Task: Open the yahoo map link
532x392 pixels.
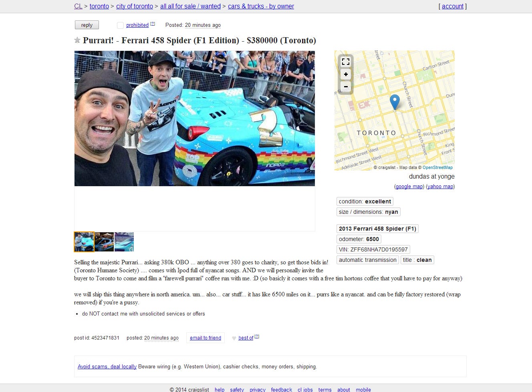Action: tap(440, 187)
